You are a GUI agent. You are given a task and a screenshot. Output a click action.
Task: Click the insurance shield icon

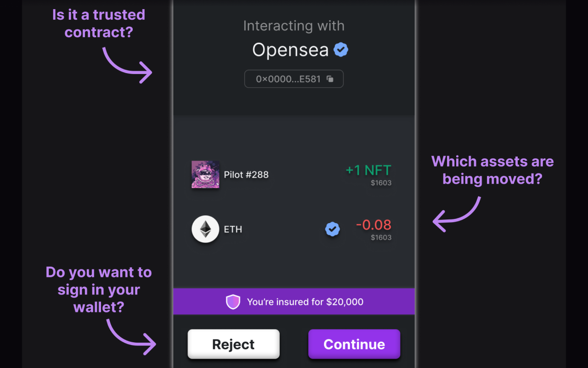tap(233, 302)
